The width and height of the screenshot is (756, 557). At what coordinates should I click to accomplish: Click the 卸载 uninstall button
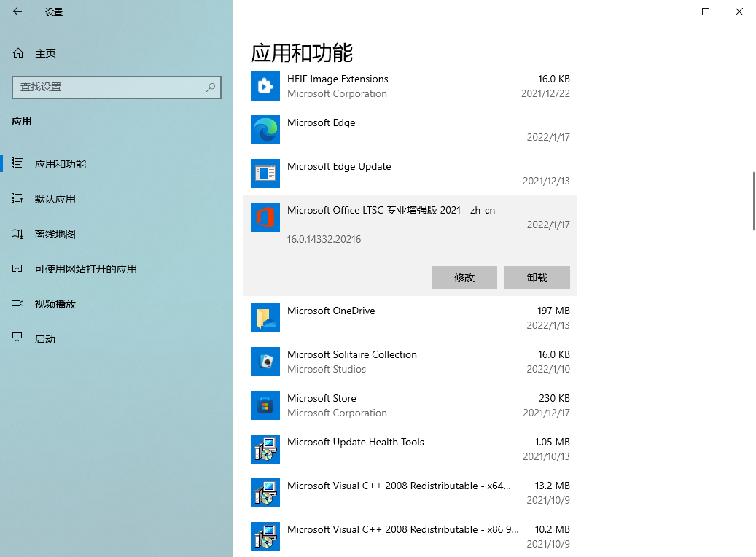[537, 277]
